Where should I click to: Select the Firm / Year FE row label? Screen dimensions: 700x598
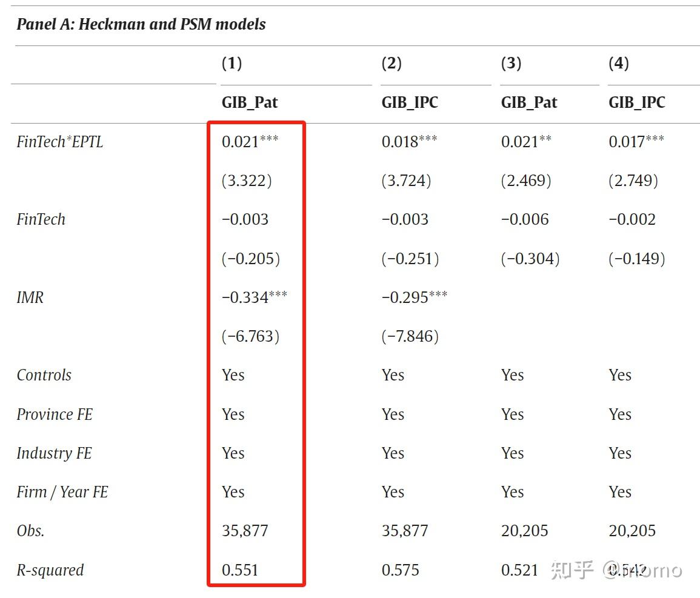pyautogui.click(x=62, y=492)
